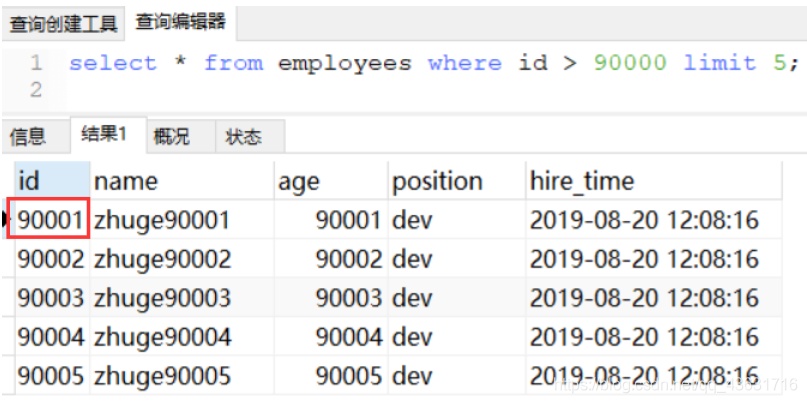The width and height of the screenshot is (807, 403).
Task: Open the 状态 tab
Action: point(243,136)
